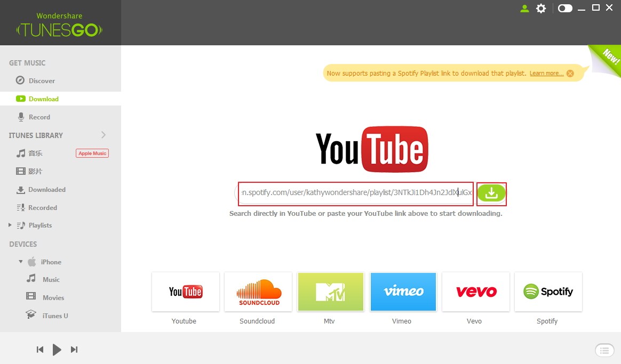Open the Youtube site tile
621x364 pixels.
click(x=185, y=292)
